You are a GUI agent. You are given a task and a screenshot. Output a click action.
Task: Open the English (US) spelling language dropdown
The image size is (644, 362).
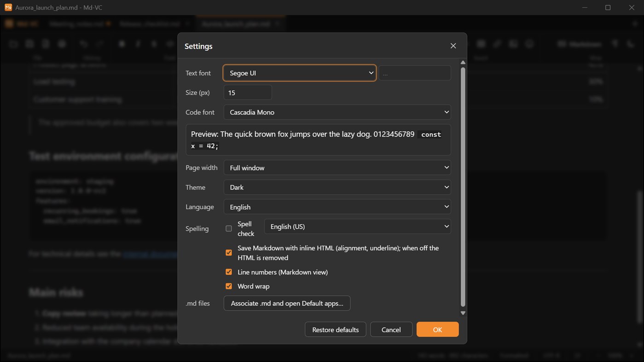point(357,226)
